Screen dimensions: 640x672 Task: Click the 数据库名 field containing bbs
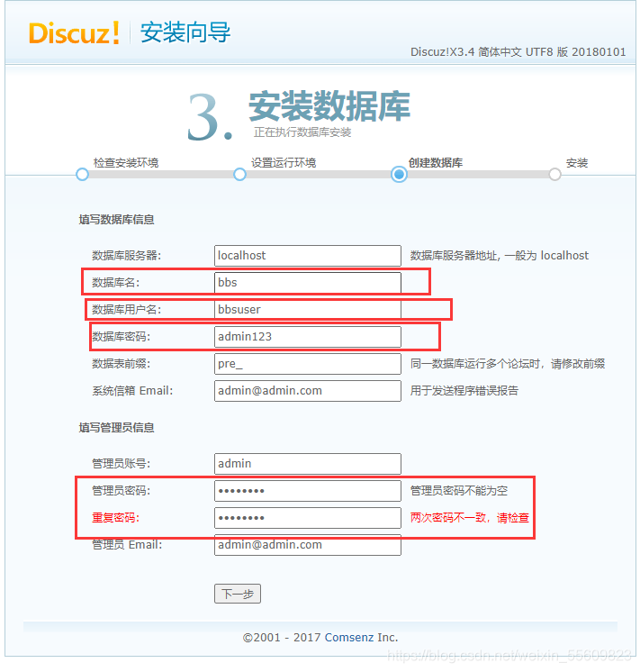pos(308,283)
